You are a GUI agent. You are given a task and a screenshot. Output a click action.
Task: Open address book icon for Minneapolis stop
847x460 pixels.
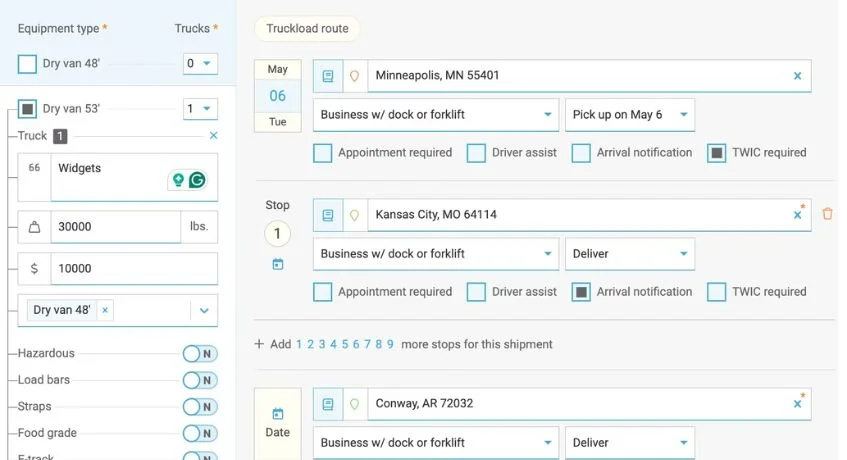click(x=328, y=76)
